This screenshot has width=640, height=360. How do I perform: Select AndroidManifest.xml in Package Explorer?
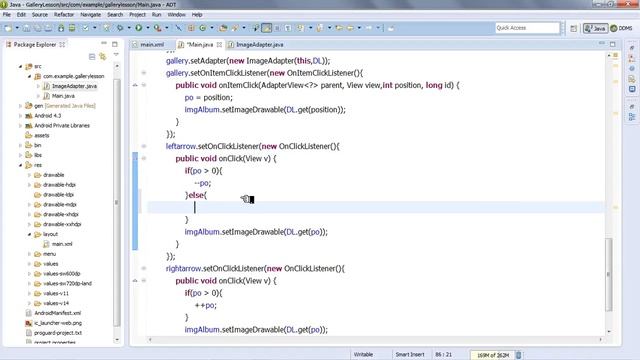[58, 313]
